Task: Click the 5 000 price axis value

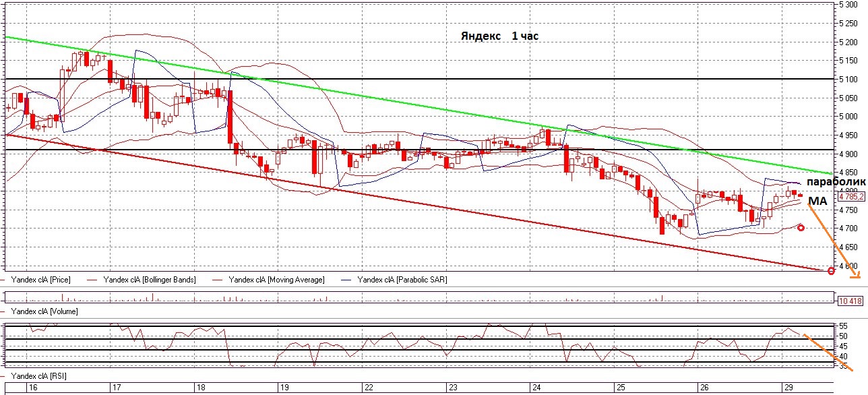Action: (x=850, y=117)
